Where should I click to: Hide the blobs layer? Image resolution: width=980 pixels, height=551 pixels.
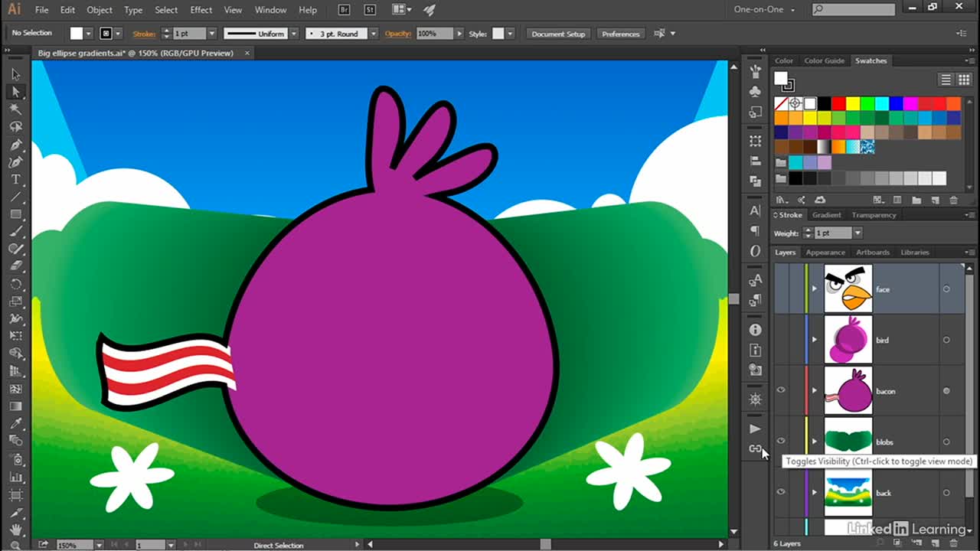(x=781, y=442)
